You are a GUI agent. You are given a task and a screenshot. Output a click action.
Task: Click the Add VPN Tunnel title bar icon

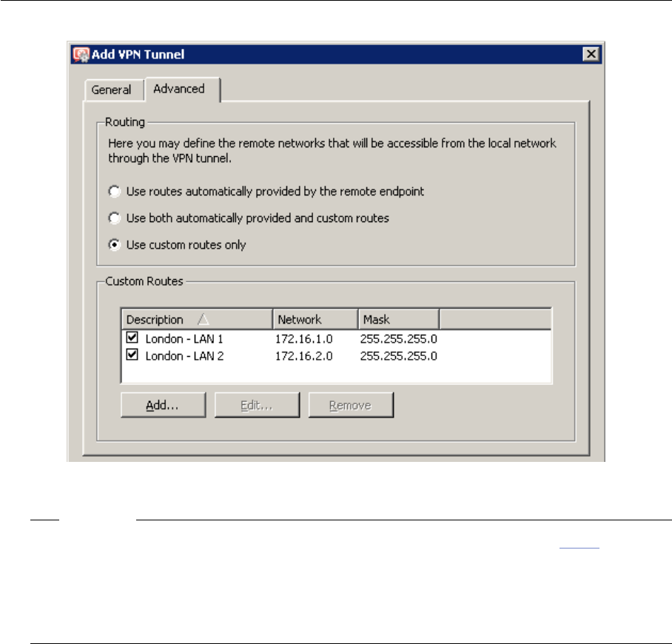tap(81, 55)
